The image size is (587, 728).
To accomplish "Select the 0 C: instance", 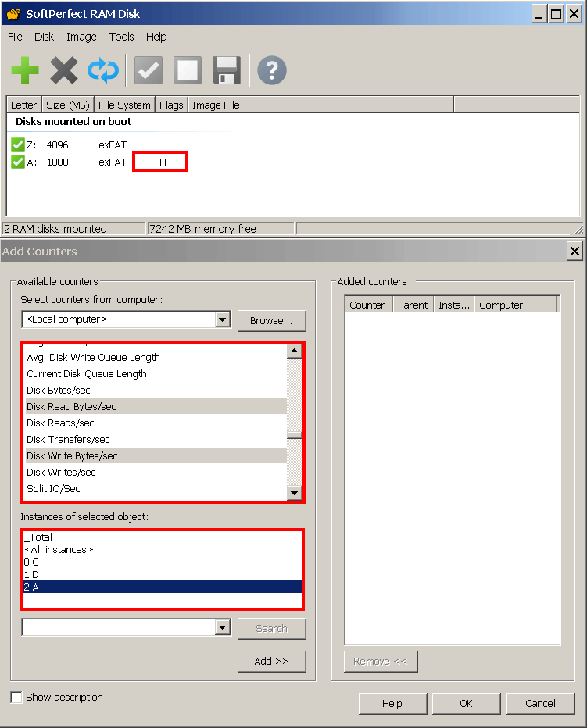I will 163,562.
